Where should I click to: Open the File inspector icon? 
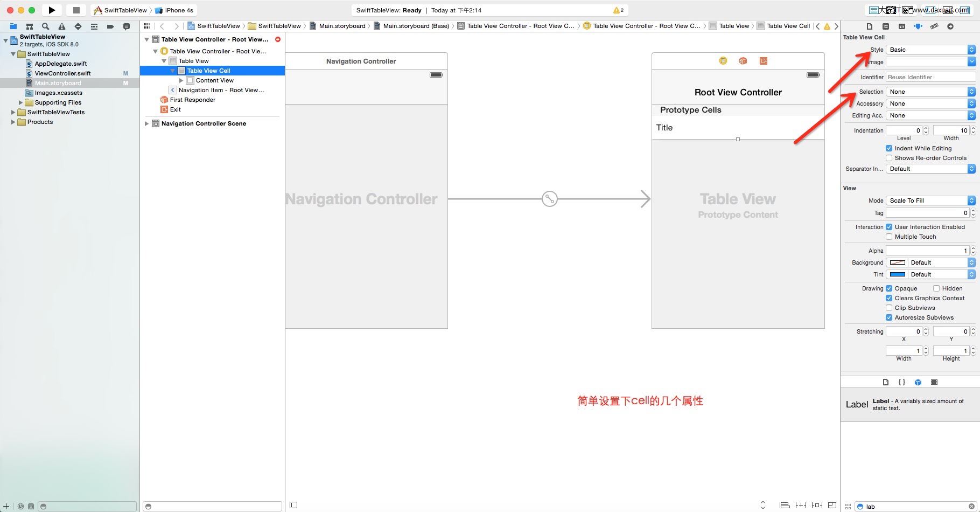click(x=870, y=26)
